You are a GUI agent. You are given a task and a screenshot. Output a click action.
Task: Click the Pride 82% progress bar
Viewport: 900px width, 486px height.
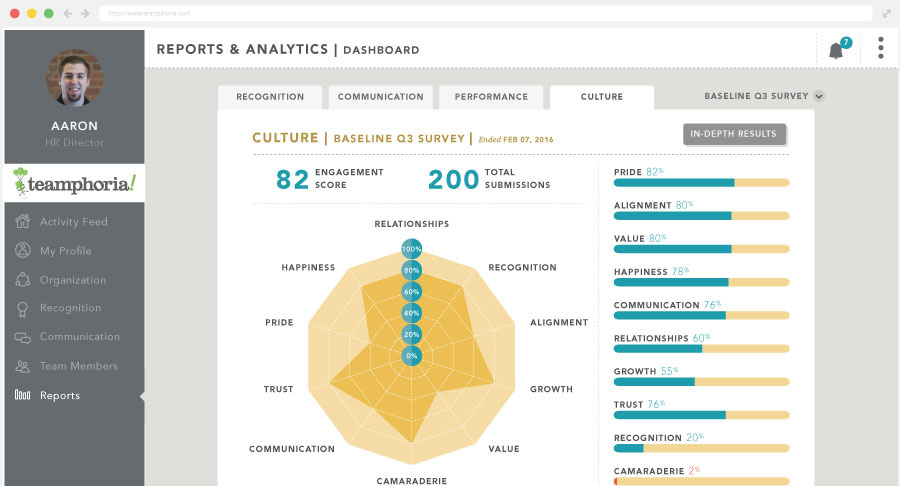[701, 183]
